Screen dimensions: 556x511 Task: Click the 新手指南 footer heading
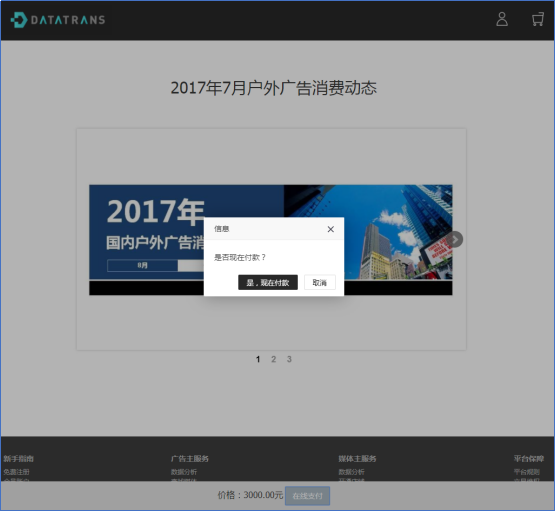pos(18,459)
